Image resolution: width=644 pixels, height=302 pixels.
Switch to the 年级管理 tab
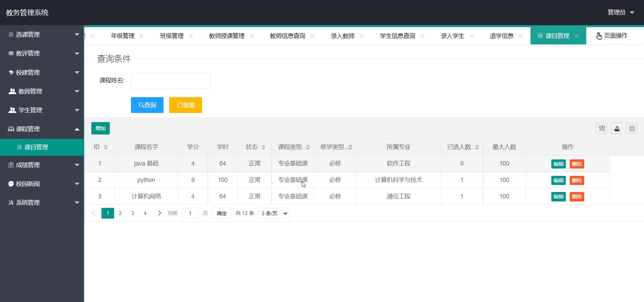tap(123, 36)
